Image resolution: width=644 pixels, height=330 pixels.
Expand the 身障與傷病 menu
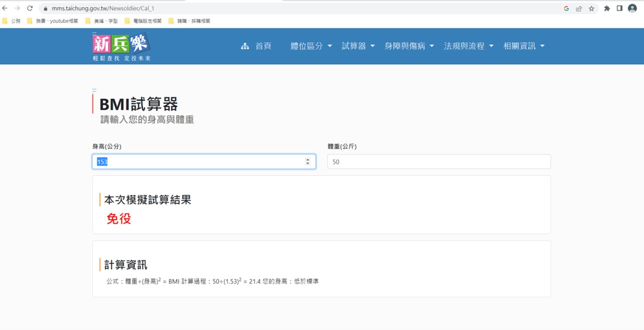[x=409, y=46]
